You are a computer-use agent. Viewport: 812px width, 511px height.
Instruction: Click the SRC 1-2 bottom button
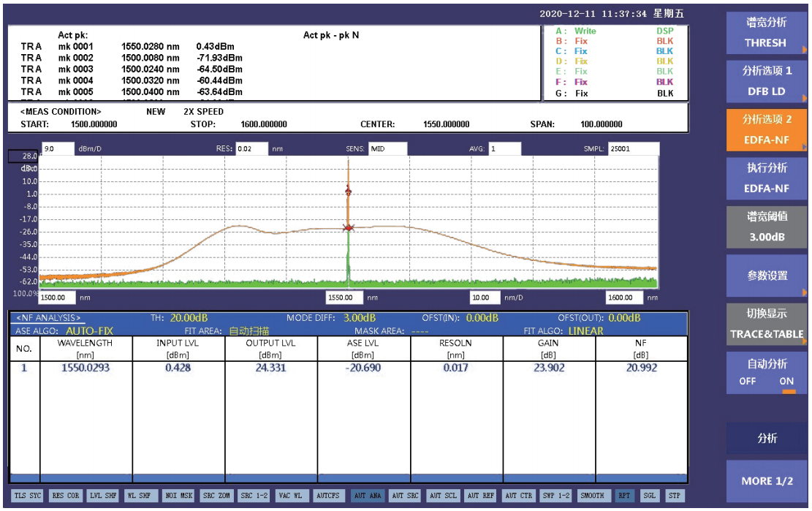coord(254,496)
